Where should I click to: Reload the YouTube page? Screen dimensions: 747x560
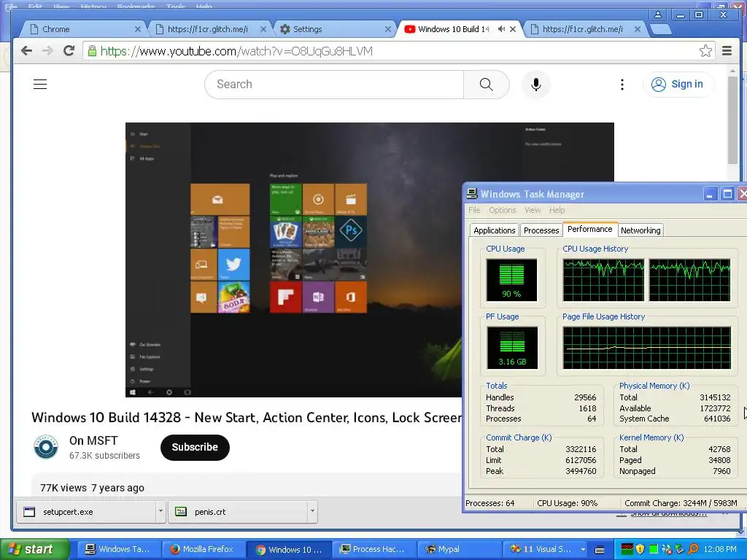(69, 51)
